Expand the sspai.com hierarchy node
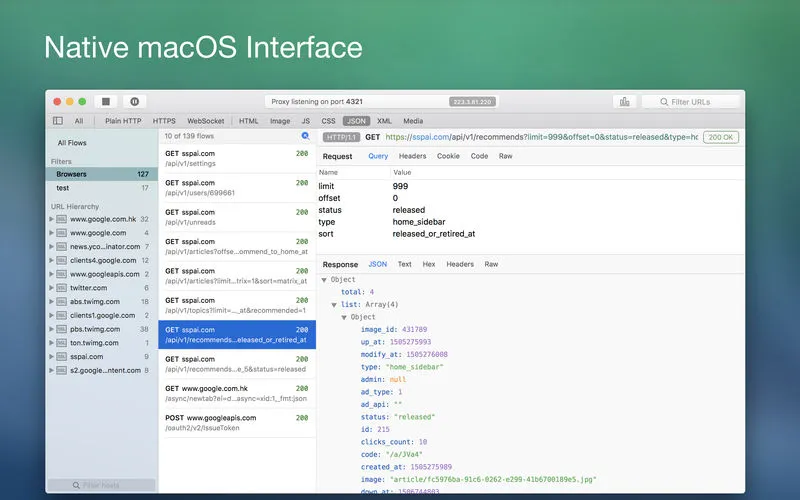 (x=51, y=356)
